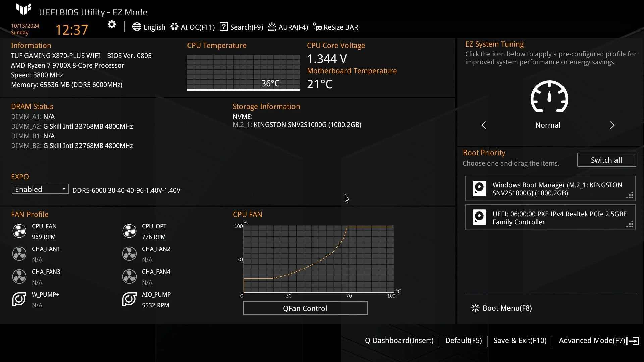The image size is (644, 362).
Task: Open QFan Control
Action: [x=305, y=308]
